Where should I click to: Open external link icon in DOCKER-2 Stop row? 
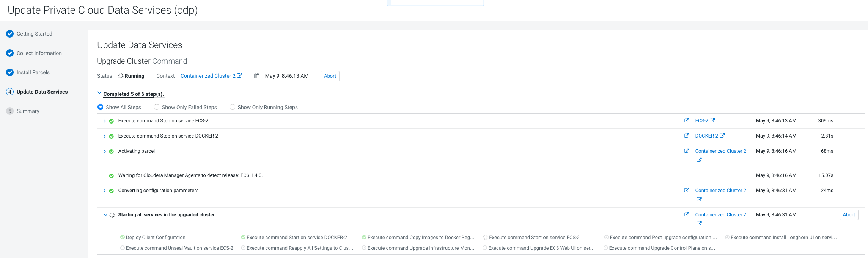[686, 136]
